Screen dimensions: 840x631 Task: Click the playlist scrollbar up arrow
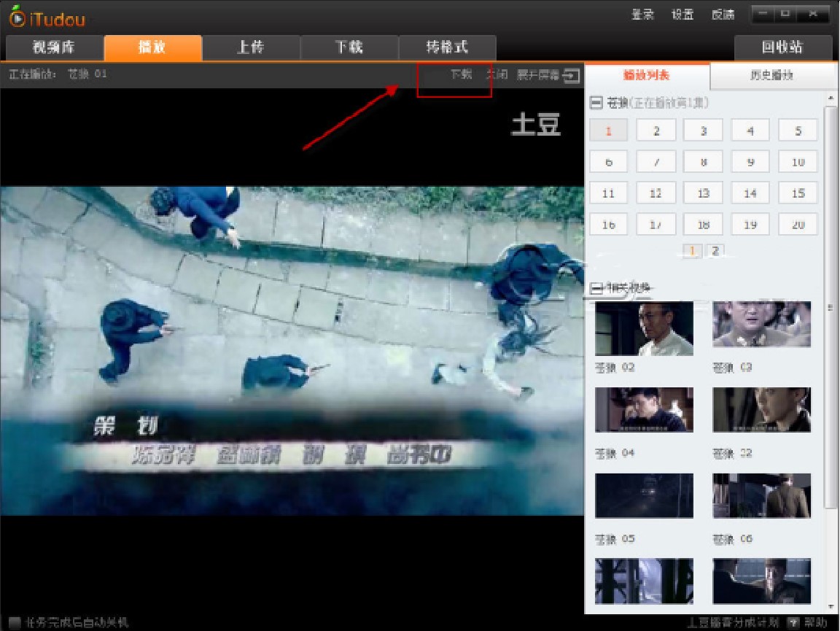[x=831, y=98]
